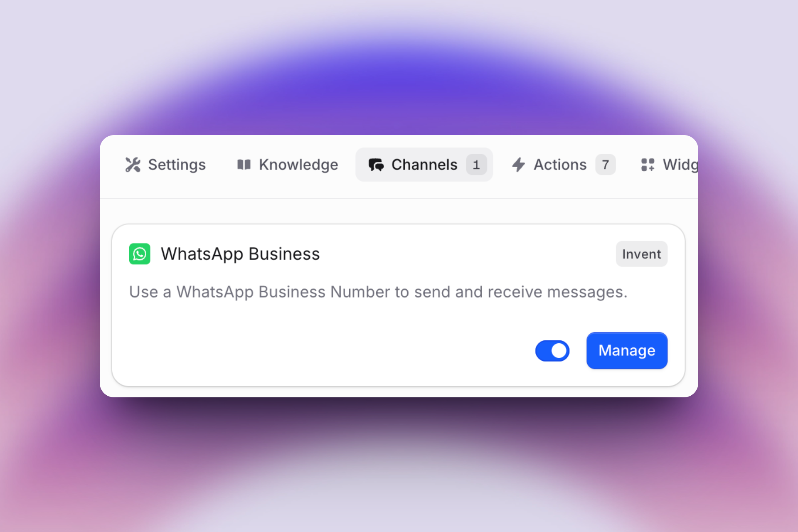
Task: Switch to the Knowledge tab
Action: (287, 165)
